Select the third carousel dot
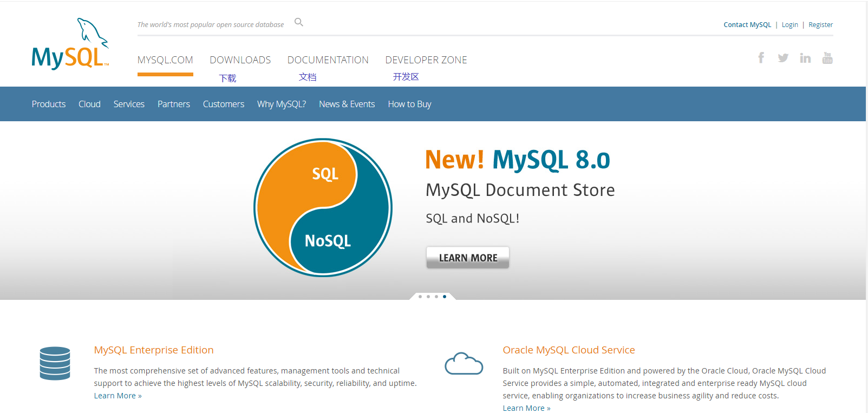 [436, 297]
